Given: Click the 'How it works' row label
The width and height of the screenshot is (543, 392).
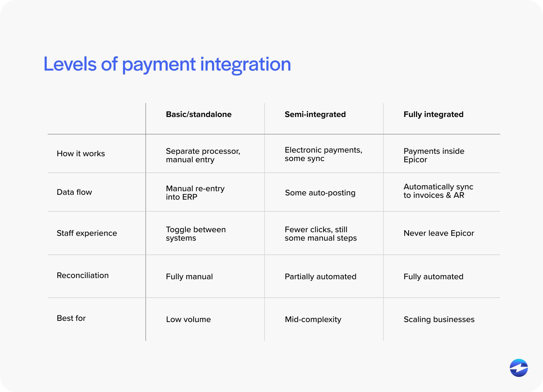Looking at the screenshot, I should [x=81, y=153].
